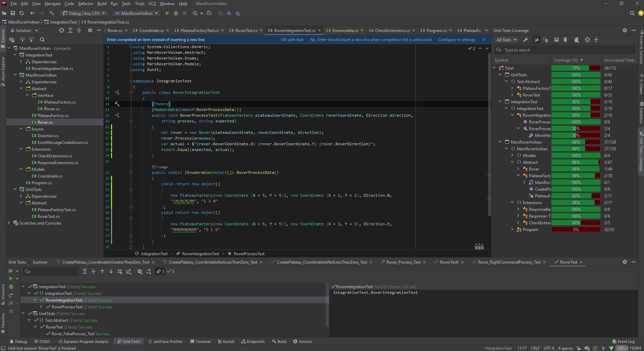Run all tests with double arrow icon
This screenshot has width=644, height=351.
point(11,271)
